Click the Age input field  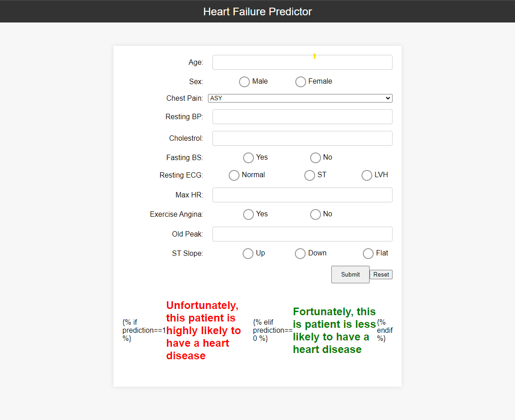302,63
